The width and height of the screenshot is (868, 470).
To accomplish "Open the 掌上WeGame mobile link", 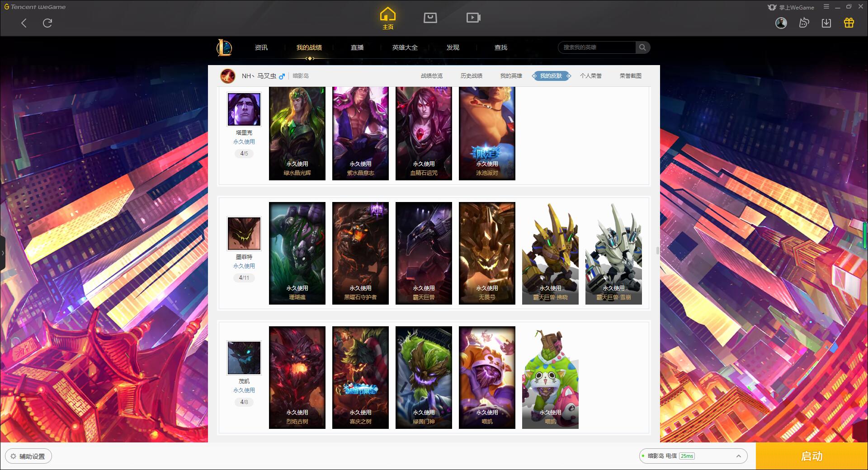I will coord(791,7).
